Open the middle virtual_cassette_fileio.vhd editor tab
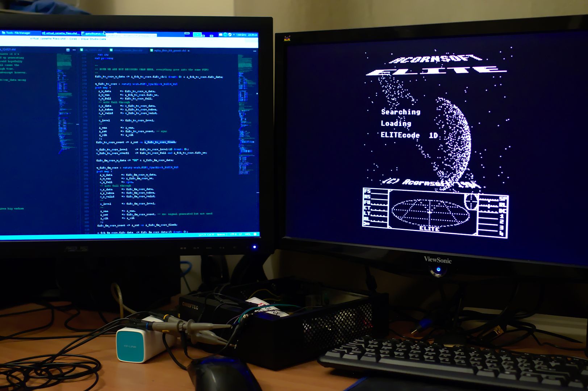588x391 pixels. (x=127, y=50)
